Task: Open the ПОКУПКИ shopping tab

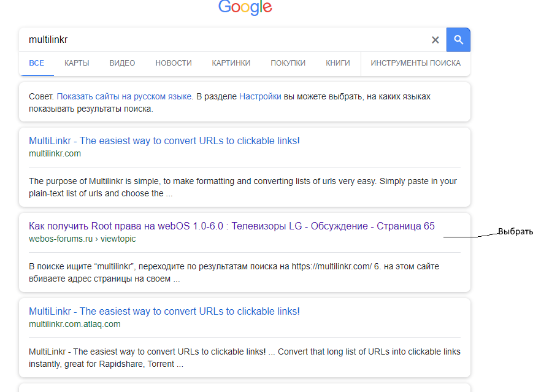Action: pos(288,63)
